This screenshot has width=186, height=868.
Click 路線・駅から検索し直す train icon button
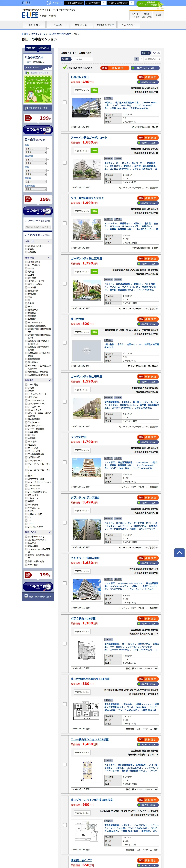38,596
